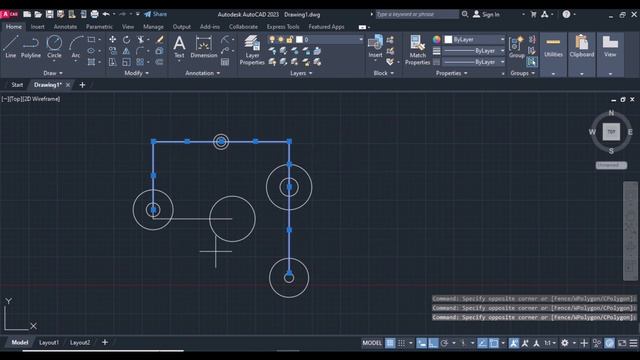Click the Mirror tool icon
Viewport: 640px width, 360px height.
[127, 51]
